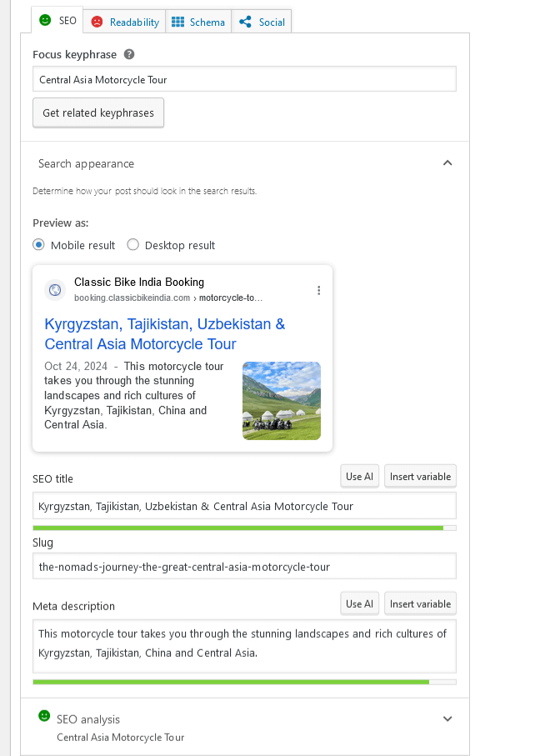The width and height of the screenshot is (540, 756).
Task: Click the red Readability sad-face icon
Action: pos(97,23)
